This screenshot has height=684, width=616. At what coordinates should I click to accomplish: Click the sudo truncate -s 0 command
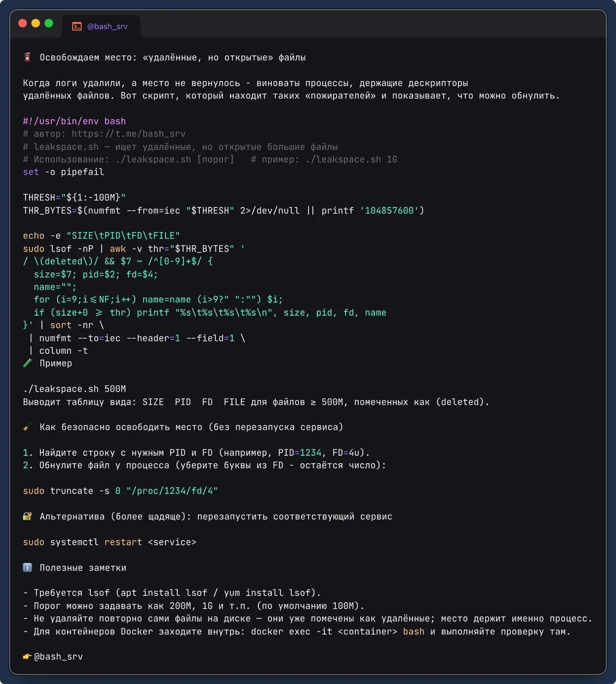120,491
